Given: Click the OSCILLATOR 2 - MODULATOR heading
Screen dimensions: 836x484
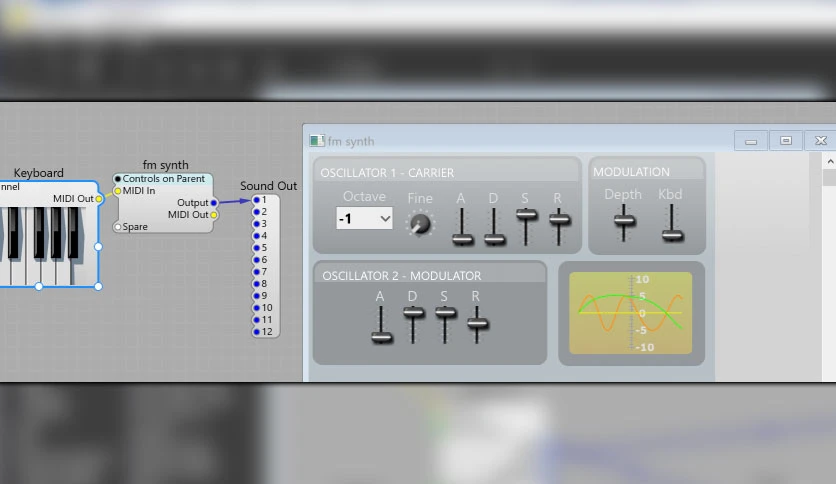Looking at the screenshot, I should point(401,276).
